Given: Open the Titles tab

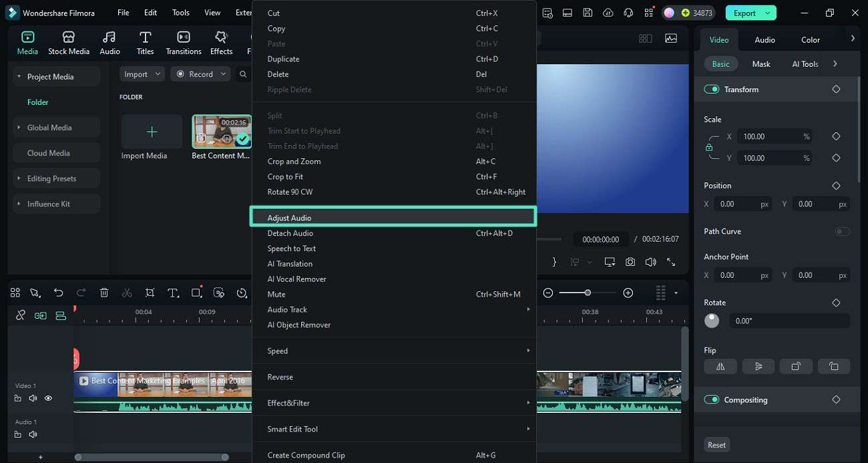Looking at the screenshot, I should pyautogui.click(x=145, y=43).
